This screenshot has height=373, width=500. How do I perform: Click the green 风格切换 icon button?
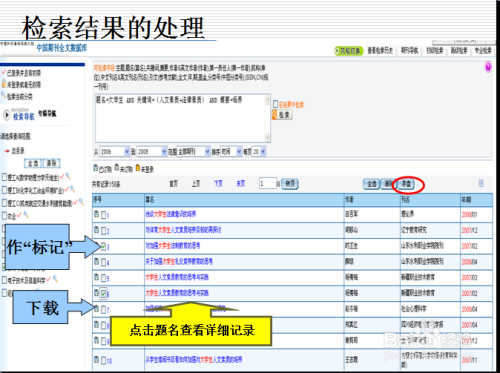click(348, 51)
